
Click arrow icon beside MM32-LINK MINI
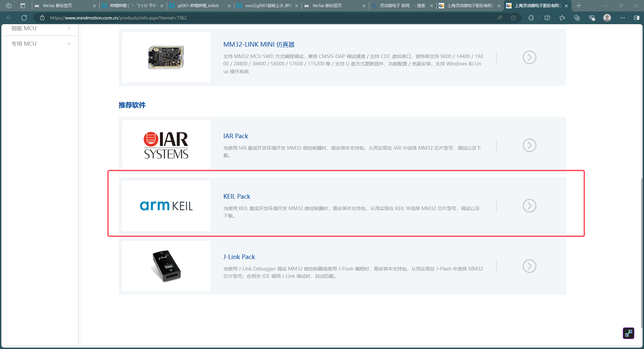pos(529,57)
